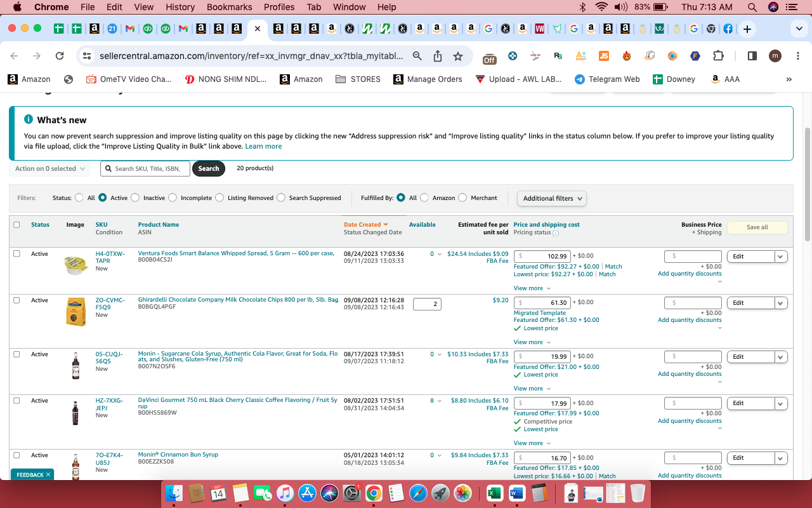Open the new tab plus button
Viewport: 812px width, 508px height.
pos(747,29)
